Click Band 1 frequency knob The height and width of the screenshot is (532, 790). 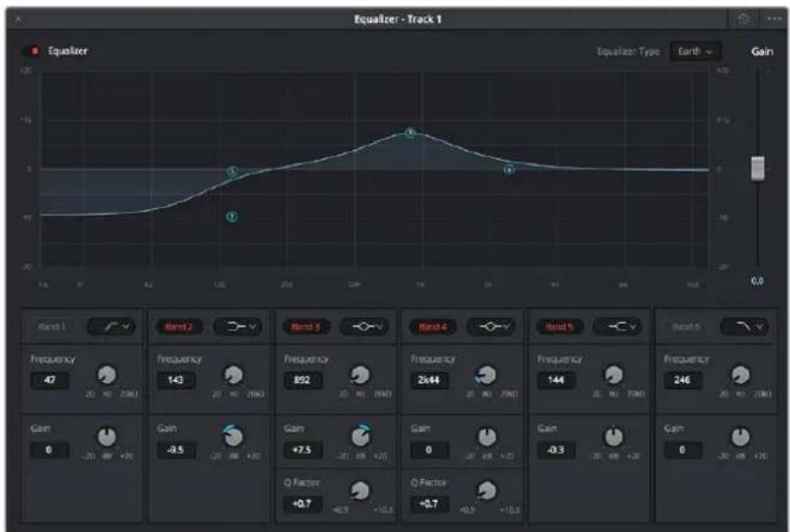tap(106, 375)
